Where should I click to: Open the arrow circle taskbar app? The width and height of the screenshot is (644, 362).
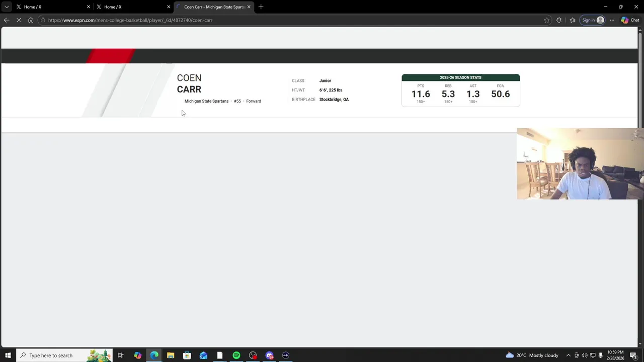tap(286, 355)
